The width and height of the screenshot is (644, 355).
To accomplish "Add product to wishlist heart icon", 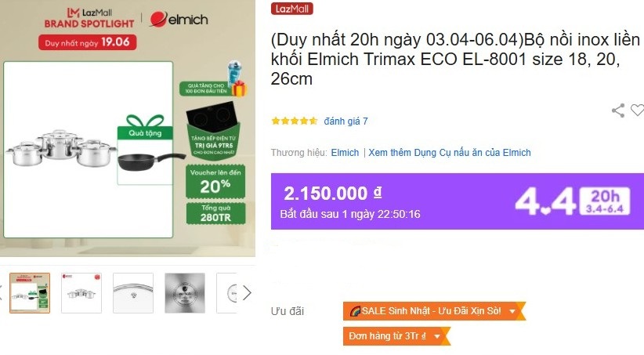I will tap(638, 110).
